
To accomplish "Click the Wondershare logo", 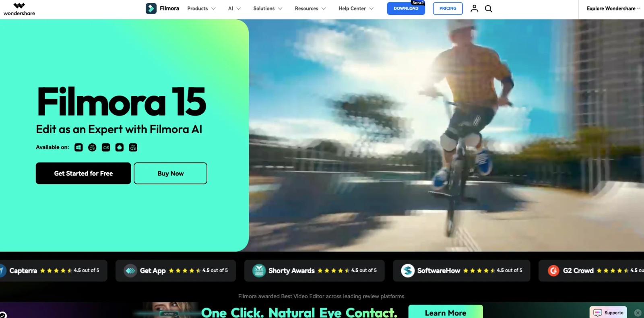I will tap(19, 9).
